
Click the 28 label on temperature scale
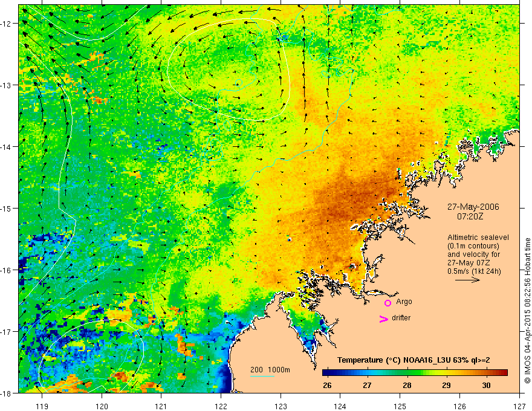[x=407, y=386]
